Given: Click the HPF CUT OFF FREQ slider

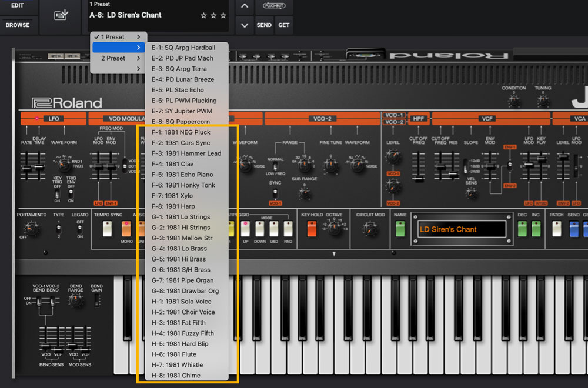Looking at the screenshot, I should coord(419,179).
